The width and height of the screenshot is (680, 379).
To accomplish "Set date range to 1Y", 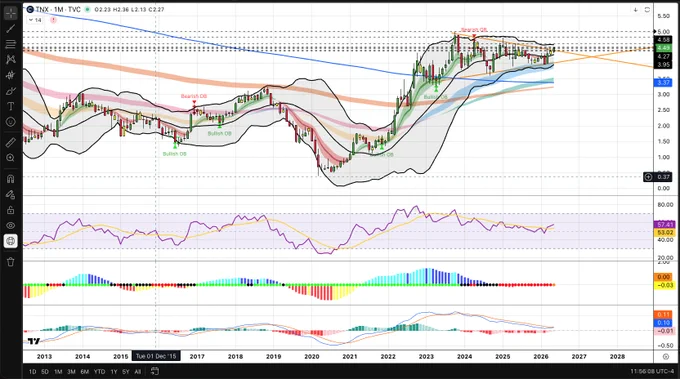I will coord(114,372).
